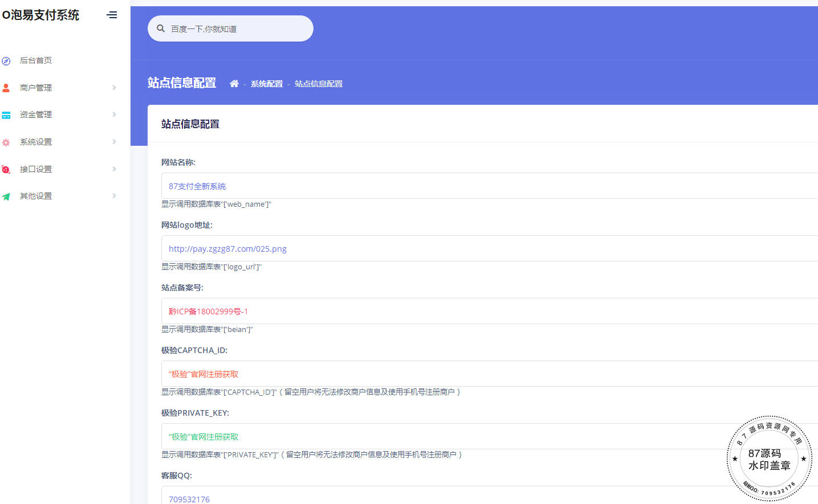818x504 pixels.
Task: Expand the 资金管理 submenu chevron
Action: pyautogui.click(x=114, y=114)
